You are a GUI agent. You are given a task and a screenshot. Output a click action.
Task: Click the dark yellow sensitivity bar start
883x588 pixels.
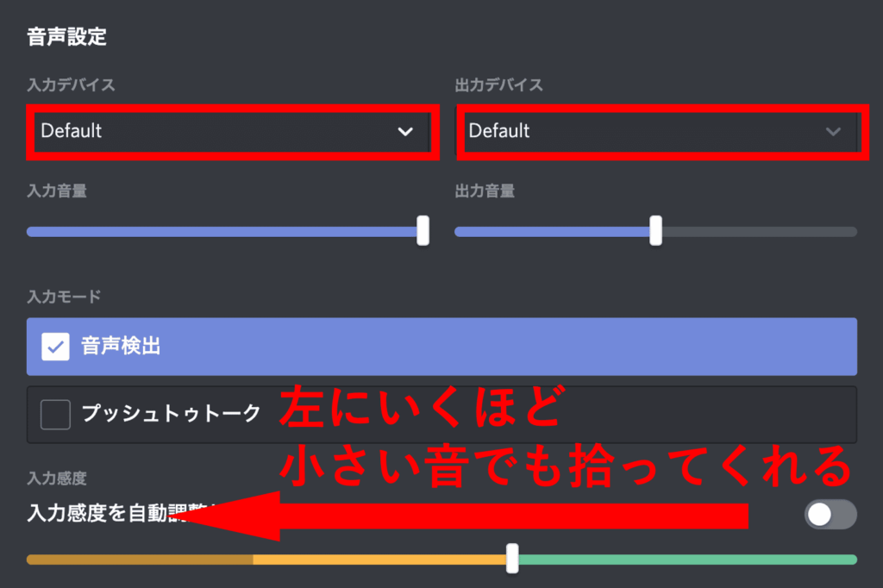point(140,560)
